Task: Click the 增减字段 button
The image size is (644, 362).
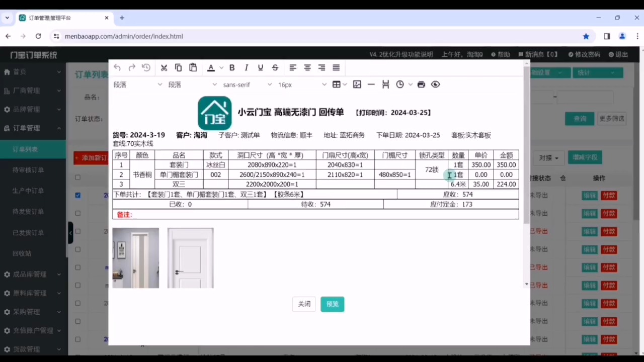Action: pyautogui.click(x=585, y=157)
